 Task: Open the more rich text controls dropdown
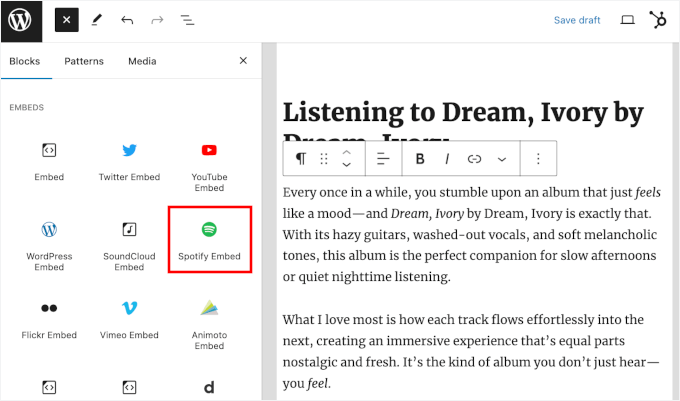pyautogui.click(x=502, y=159)
